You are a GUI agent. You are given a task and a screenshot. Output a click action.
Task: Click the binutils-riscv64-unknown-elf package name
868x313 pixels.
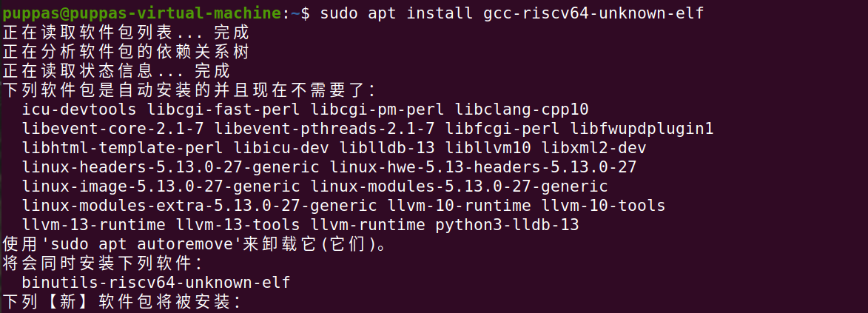pyautogui.click(x=156, y=283)
